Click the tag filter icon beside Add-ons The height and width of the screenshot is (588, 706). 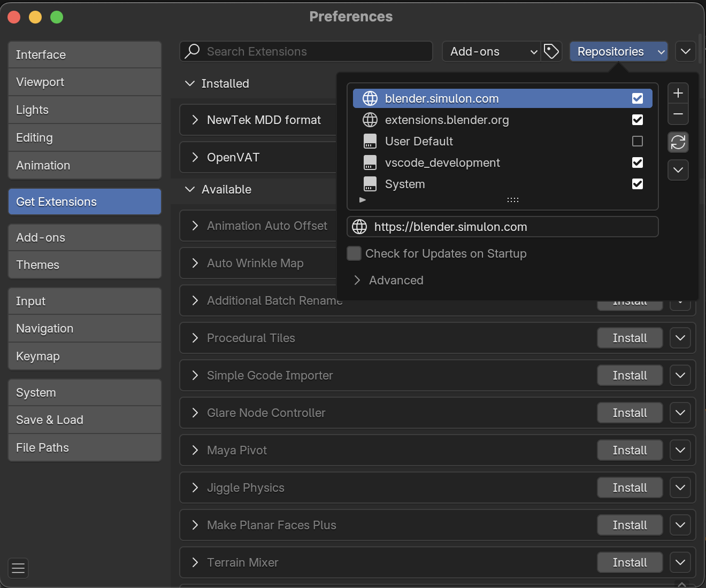[551, 51]
